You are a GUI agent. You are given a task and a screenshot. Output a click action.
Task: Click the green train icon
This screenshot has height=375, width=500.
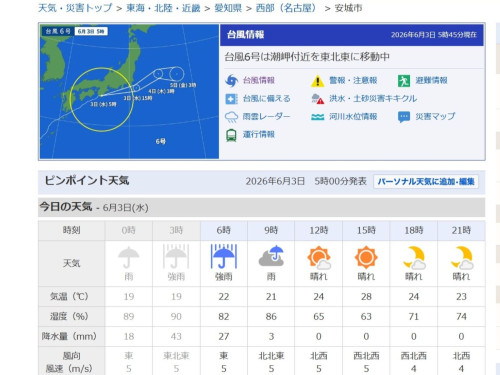point(231,135)
